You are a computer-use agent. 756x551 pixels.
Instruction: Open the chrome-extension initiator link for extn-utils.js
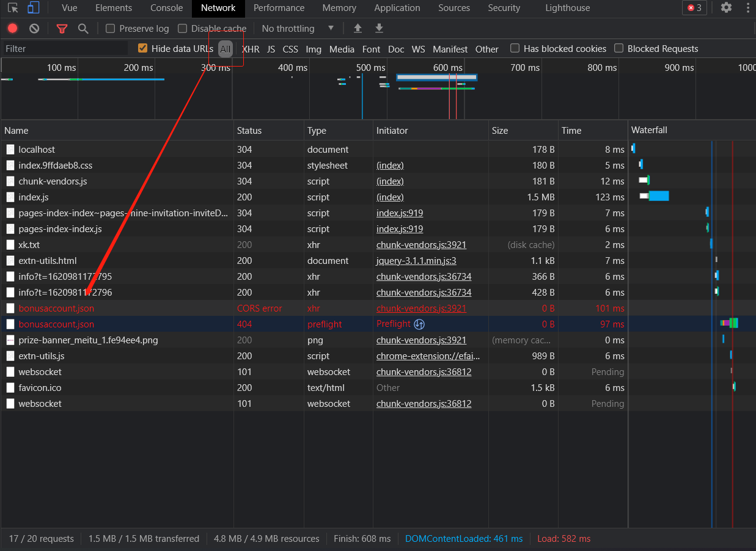tap(428, 356)
